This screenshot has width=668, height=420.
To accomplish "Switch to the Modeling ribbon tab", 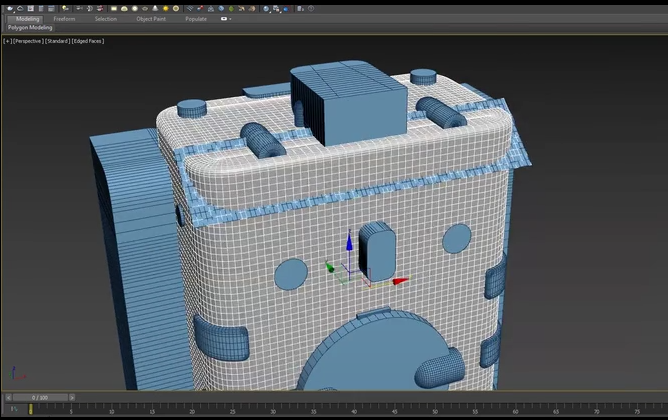I will click(x=28, y=18).
